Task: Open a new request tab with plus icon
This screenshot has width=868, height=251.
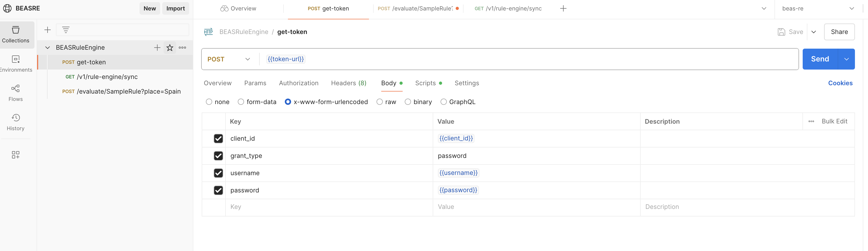Action: pos(563,8)
